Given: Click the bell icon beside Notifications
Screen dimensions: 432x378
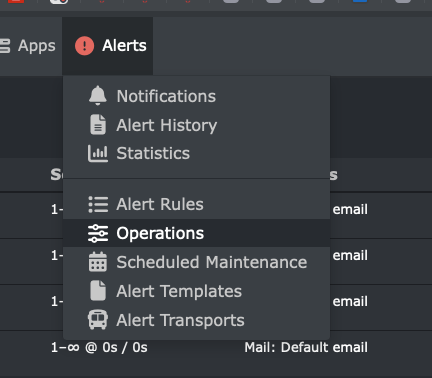Looking at the screenshot, I should [98, 96].
